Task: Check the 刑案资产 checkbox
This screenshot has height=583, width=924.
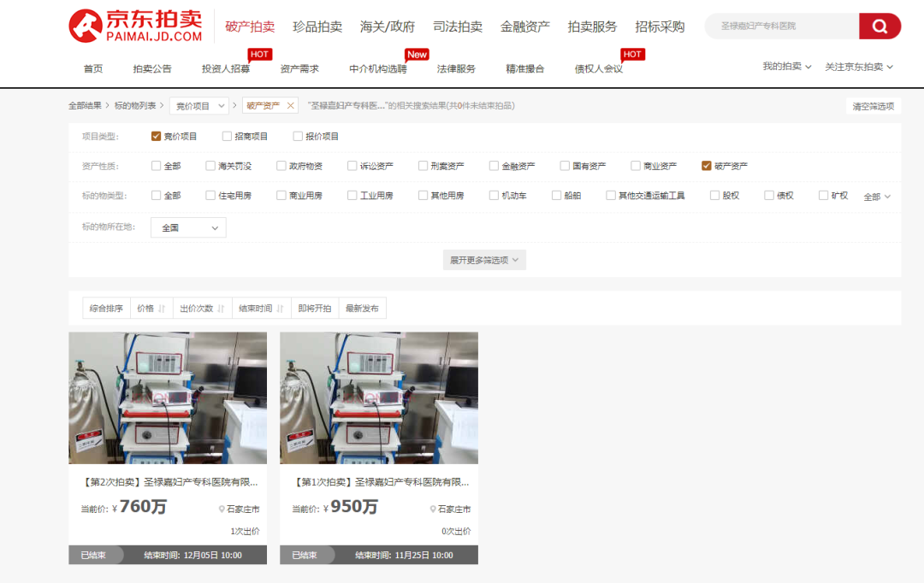Action: tap(423, 166)
